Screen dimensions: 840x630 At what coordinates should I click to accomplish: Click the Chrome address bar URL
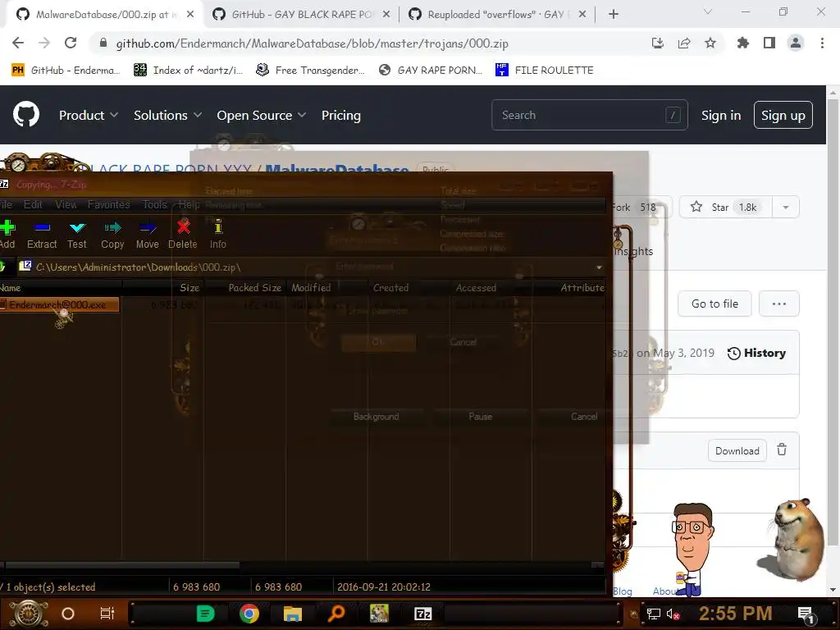(x=312, y=43)
